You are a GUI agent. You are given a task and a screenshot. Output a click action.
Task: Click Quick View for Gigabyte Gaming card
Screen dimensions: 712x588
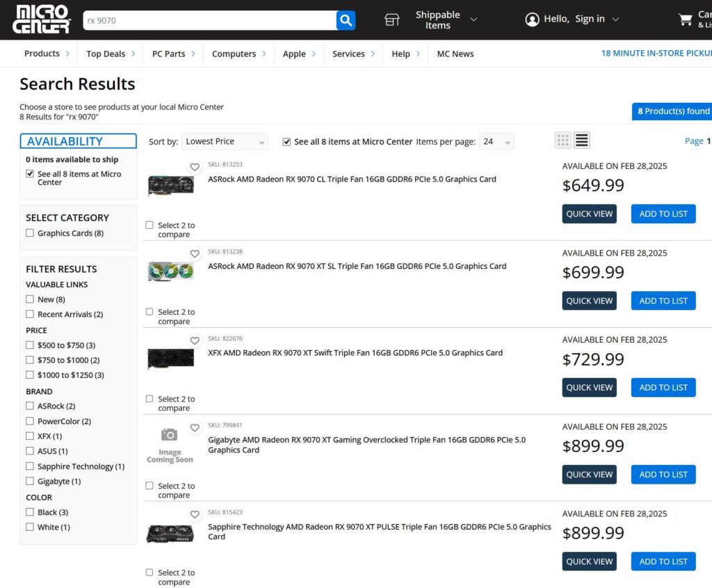pyautogui.click(x=590, y=475)
